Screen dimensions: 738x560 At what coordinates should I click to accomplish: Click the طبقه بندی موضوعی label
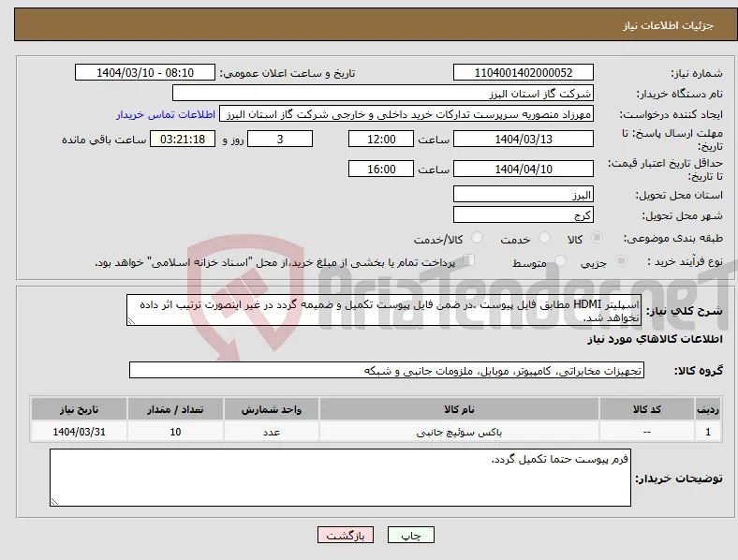673,239
